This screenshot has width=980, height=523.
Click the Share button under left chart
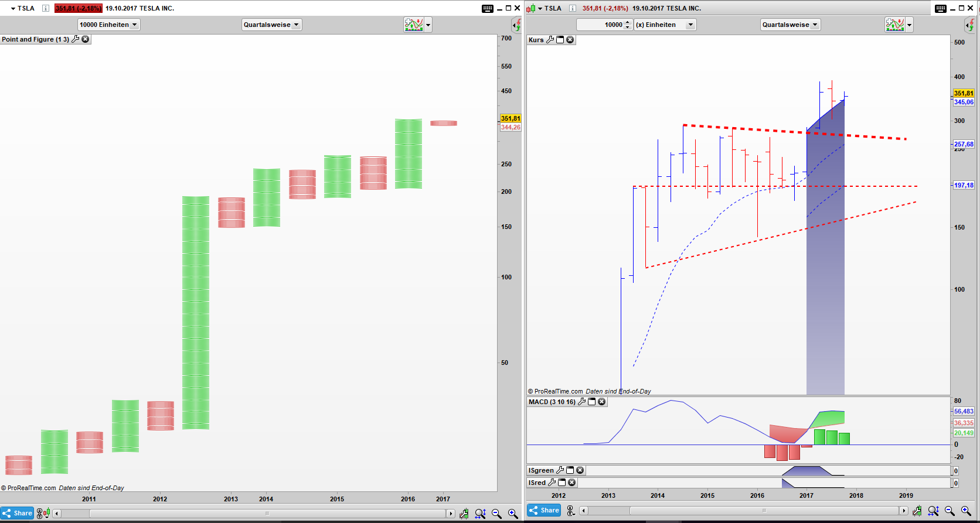17,513
